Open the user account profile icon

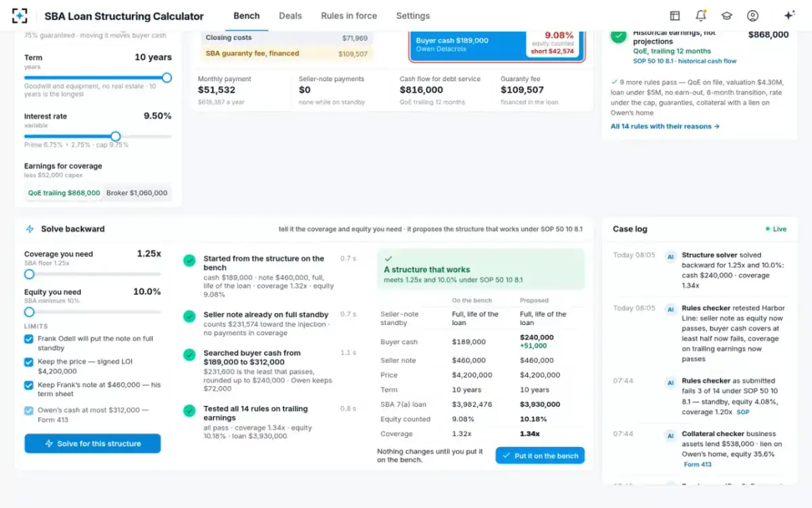(752, 16)
